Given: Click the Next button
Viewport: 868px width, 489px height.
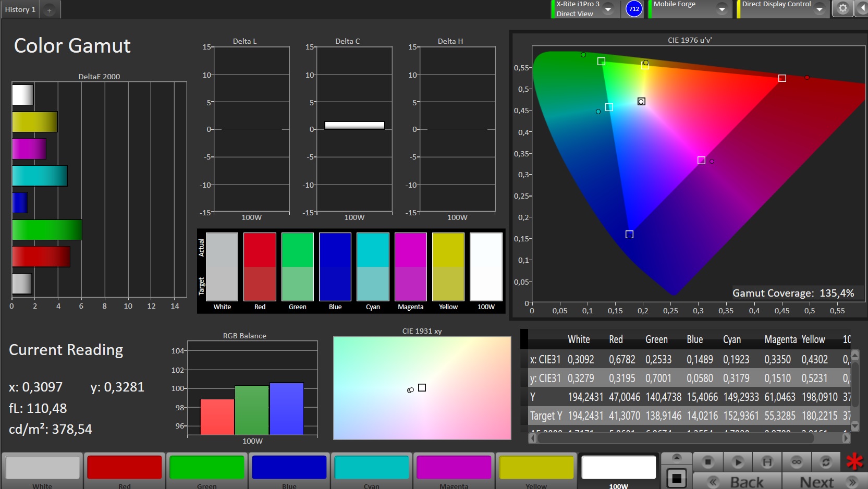Looking at the screenshot, I should click(x=824, y=482).
